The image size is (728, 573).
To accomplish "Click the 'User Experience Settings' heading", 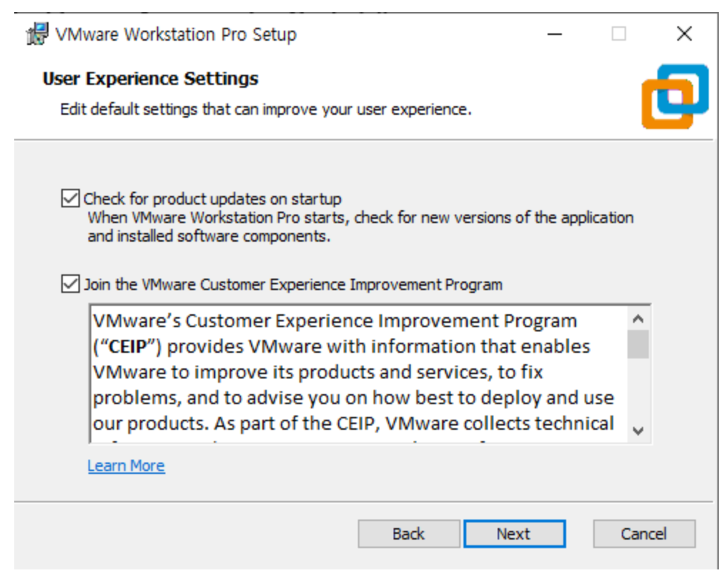I will [x=150, y=78].
